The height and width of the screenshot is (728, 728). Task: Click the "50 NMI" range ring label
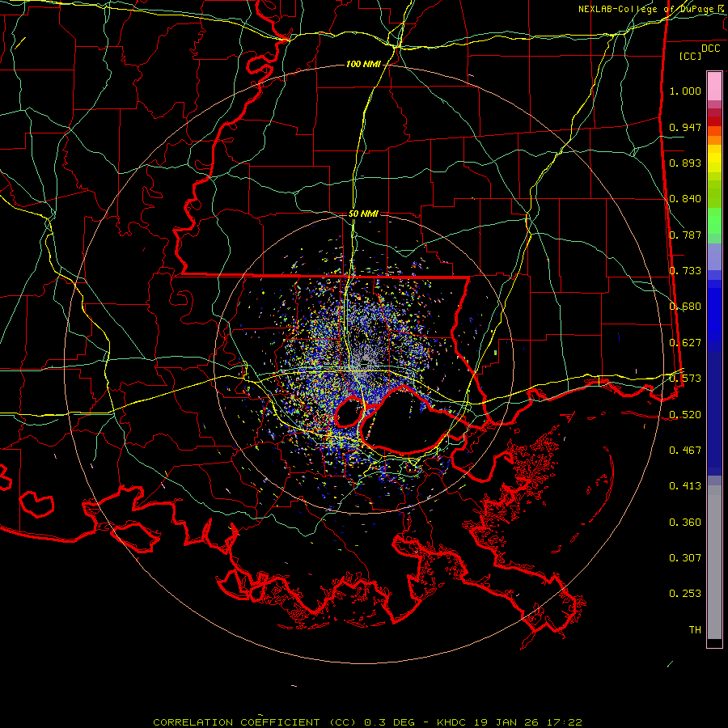pos(363,214)
